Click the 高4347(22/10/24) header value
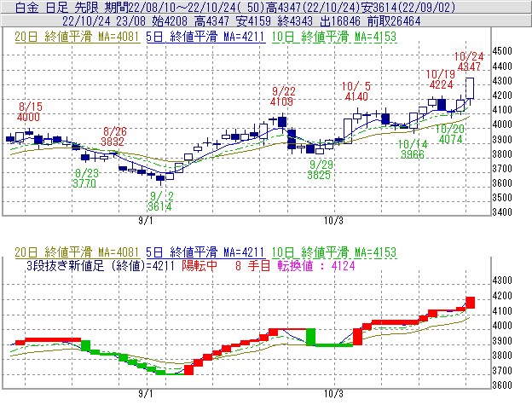This screenshot has height=405, width=532. pos(313,8)
